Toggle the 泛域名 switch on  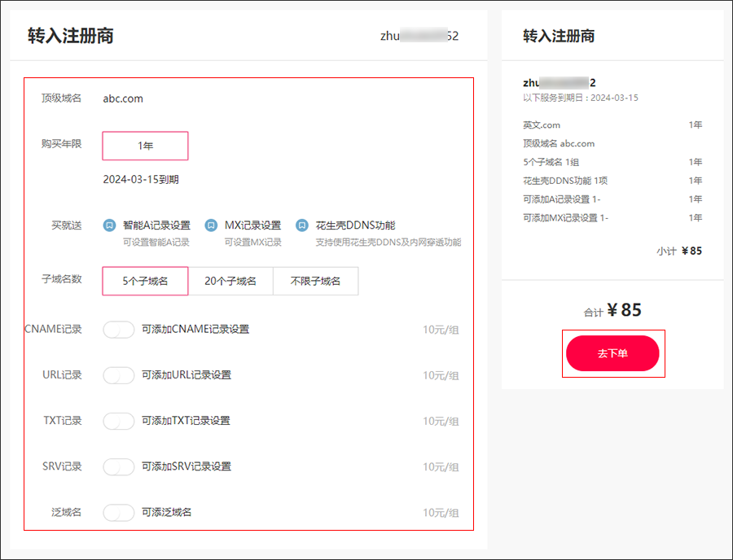pyautogui.click(x=119, y=512)
